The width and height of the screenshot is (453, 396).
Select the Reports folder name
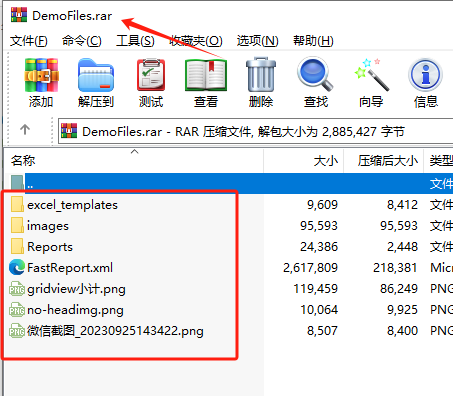click(50, 247)
